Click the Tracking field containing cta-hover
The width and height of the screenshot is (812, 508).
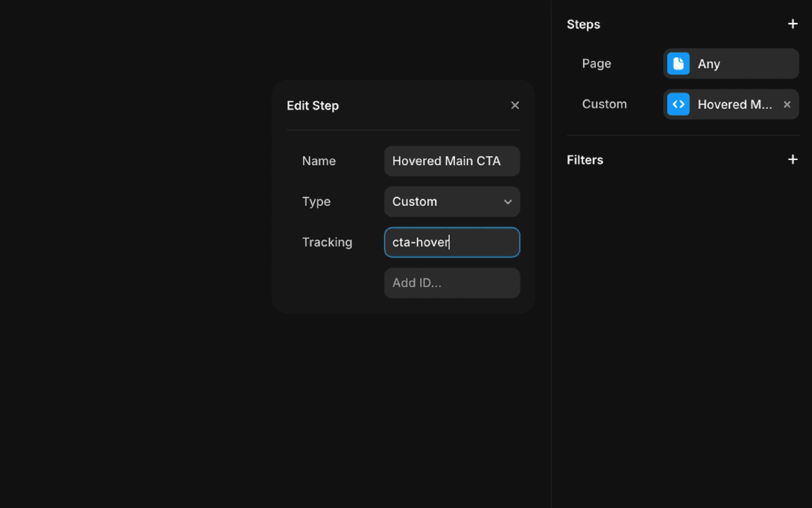pos(452,242)
